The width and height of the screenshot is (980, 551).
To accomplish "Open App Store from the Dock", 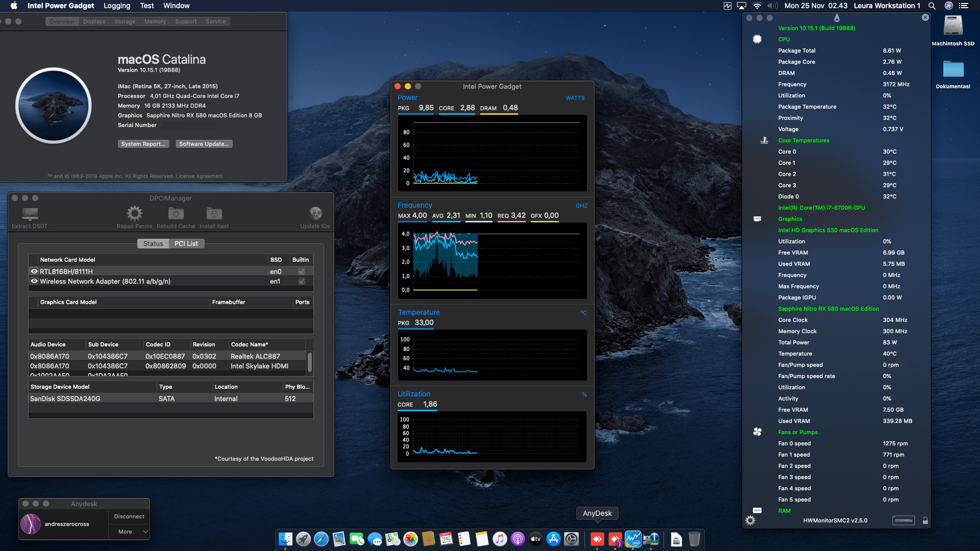I will point(553,539).
